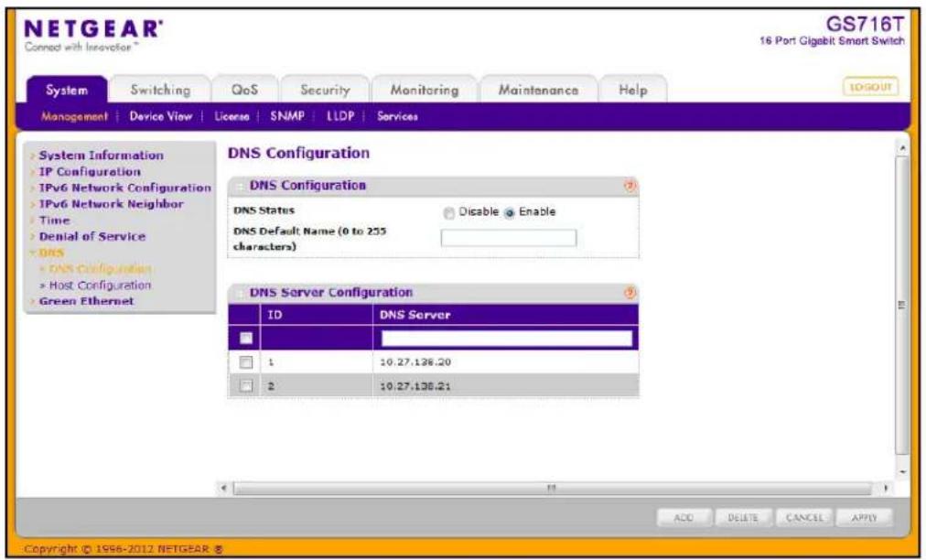Check the box for DNS server ID 1

click(x=245, y=362)
